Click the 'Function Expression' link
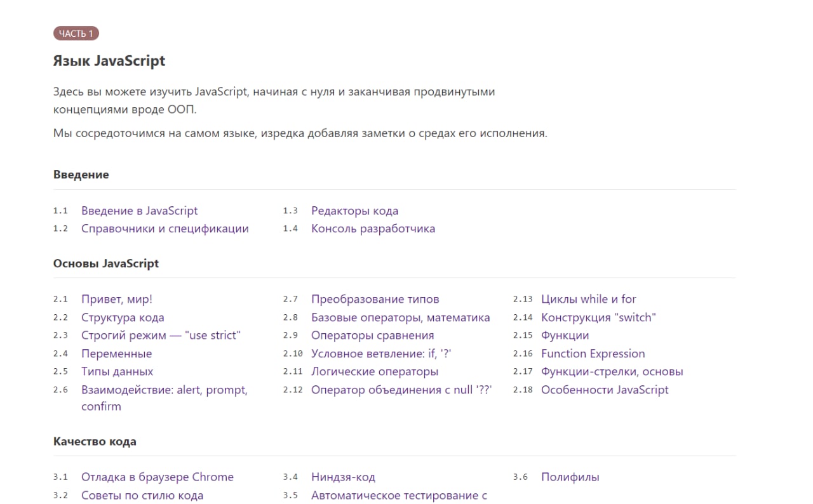 click(593, 354)
